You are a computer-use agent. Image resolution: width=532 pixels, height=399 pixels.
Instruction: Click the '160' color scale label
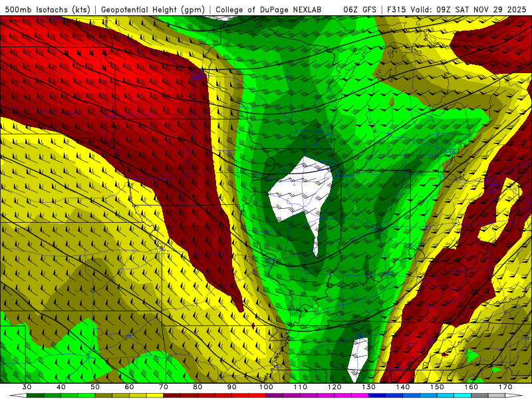471,387
